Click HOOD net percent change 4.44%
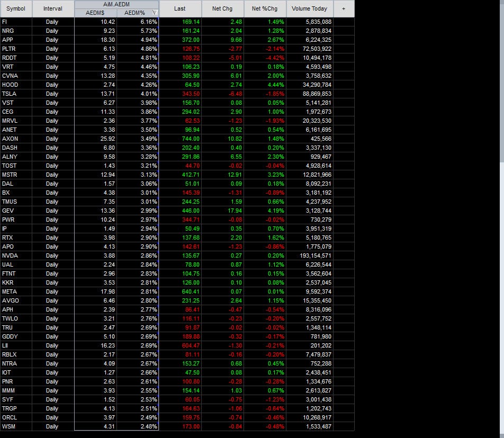 click(276, 85)
